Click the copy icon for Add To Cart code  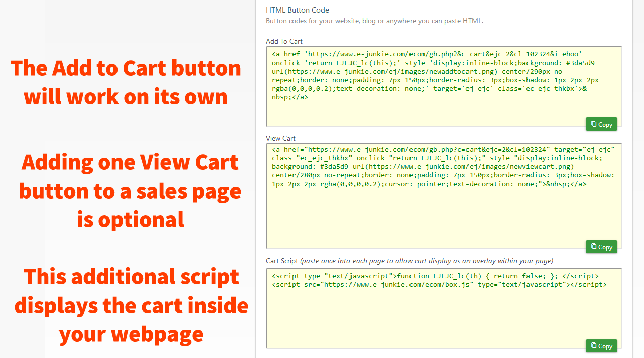[594, 124]
